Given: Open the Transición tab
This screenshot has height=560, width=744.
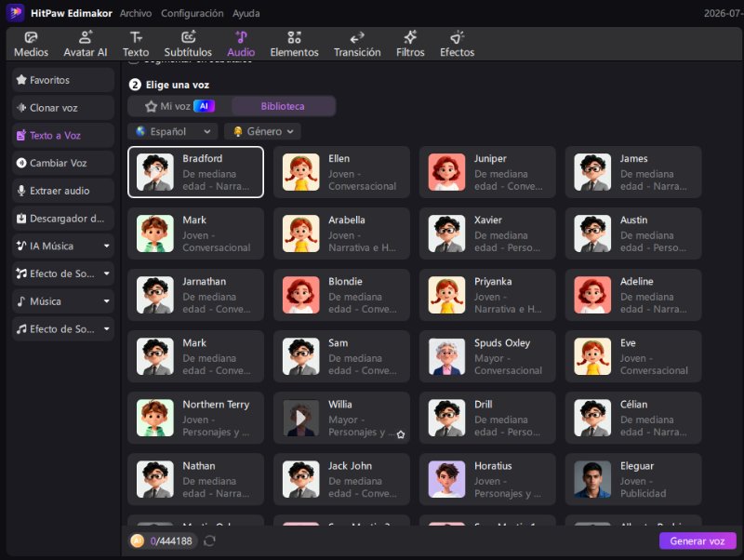Looking at the screenshot, I should click(357, 44).
